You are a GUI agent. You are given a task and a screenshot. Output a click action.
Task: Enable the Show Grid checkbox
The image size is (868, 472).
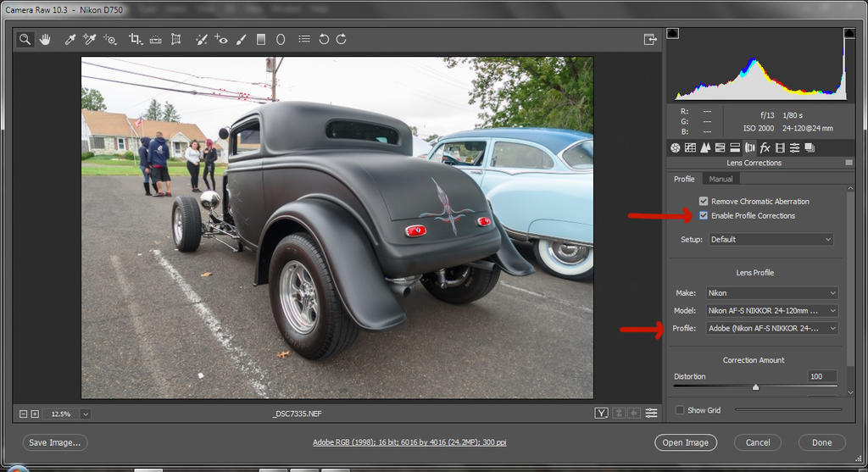[x=680, y=410]
